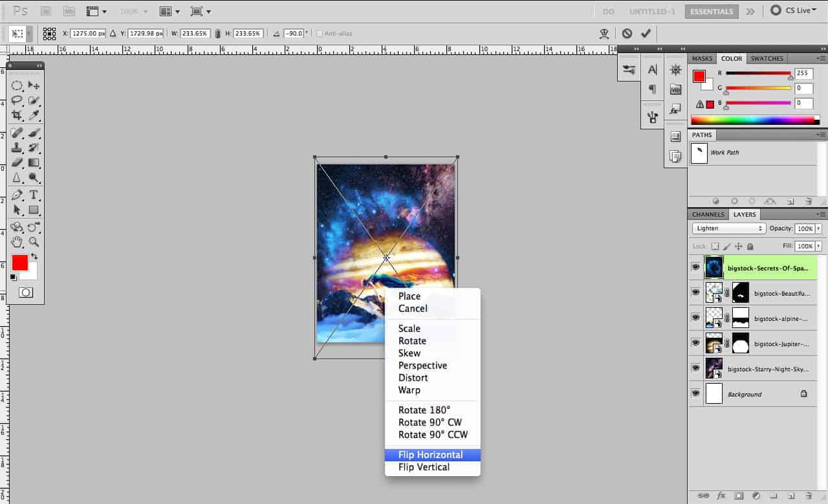Choose Warp from context menu
The image size is (828, 504).
click(433, 390)
